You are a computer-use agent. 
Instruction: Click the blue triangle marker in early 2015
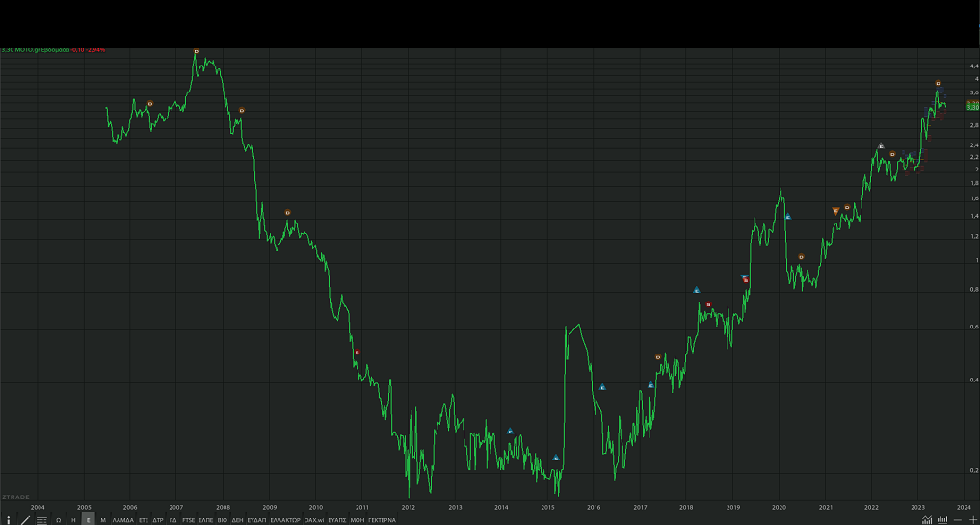tap(556, 458)
